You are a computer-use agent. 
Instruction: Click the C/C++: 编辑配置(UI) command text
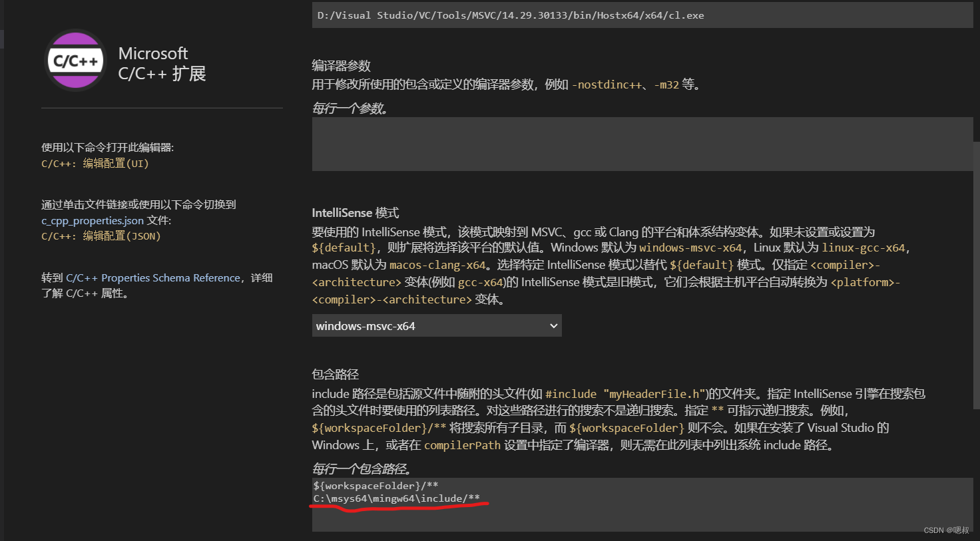tap(95, 163)
